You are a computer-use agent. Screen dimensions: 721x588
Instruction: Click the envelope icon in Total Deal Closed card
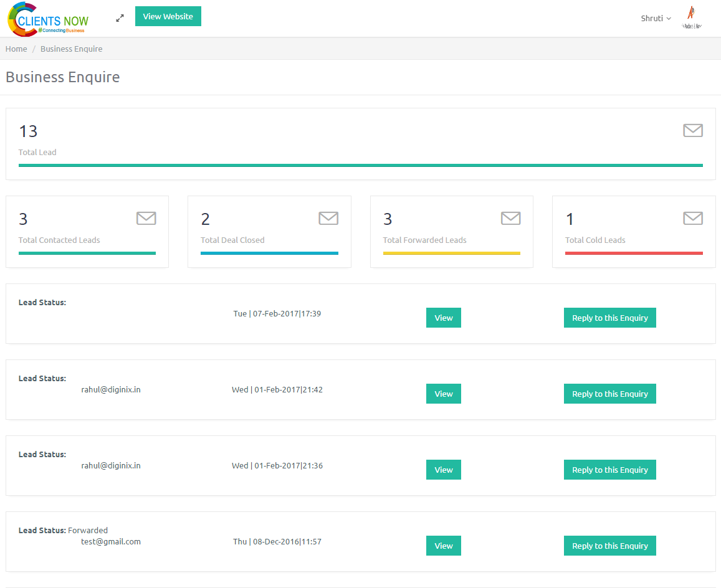[328, 219]
